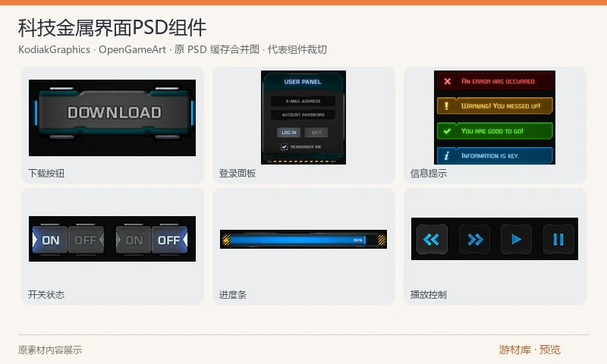Image resolution: width=607 pixels, height=364 pixels.
Task: Click the highlighted blue ON switch segment
Action: [50, 240]
